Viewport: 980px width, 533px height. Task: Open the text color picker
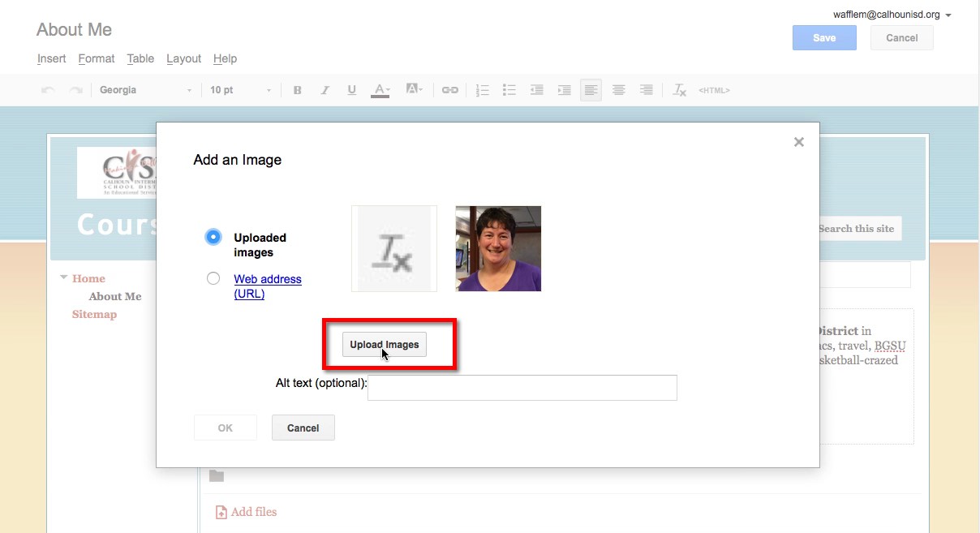[x=380, y=90]
